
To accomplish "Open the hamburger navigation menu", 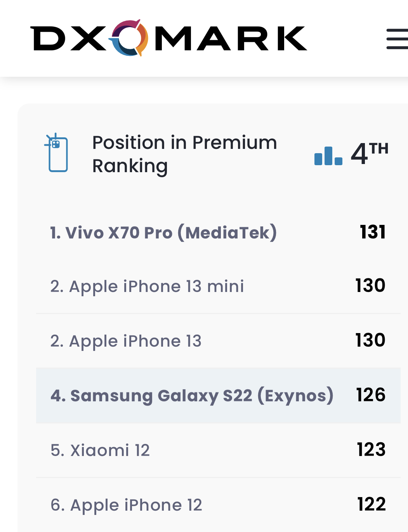I will (x=397, y=39).
